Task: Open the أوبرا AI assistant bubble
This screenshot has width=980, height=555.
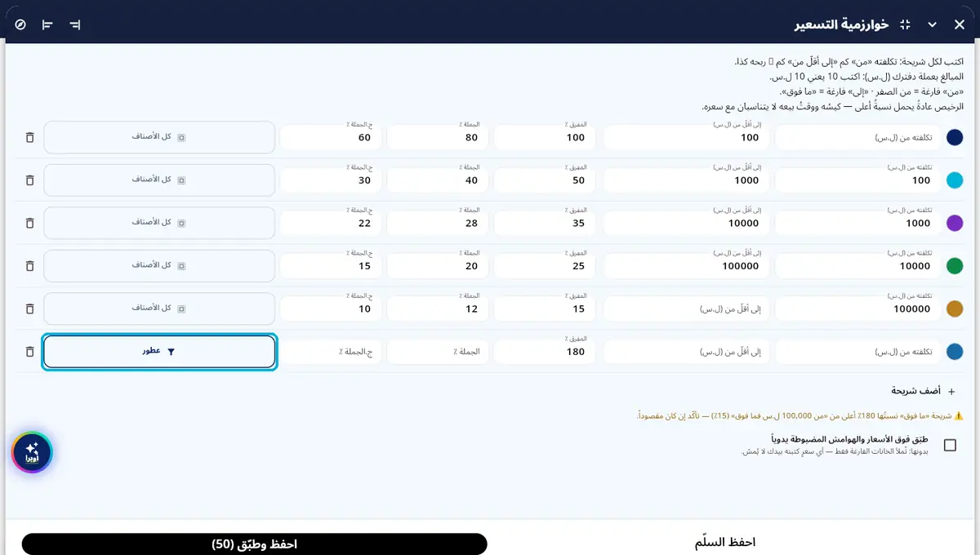Action: point(32,452)
